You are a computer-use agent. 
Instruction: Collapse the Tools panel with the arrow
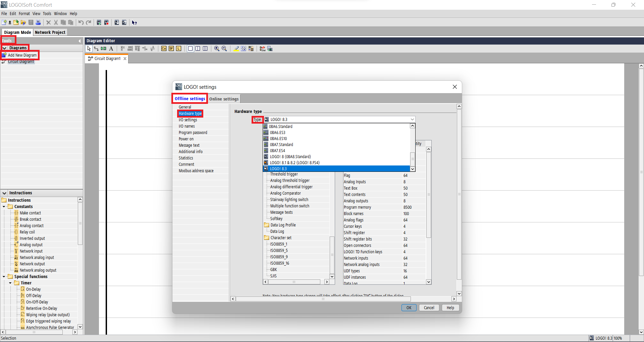[x=79, y=41]
